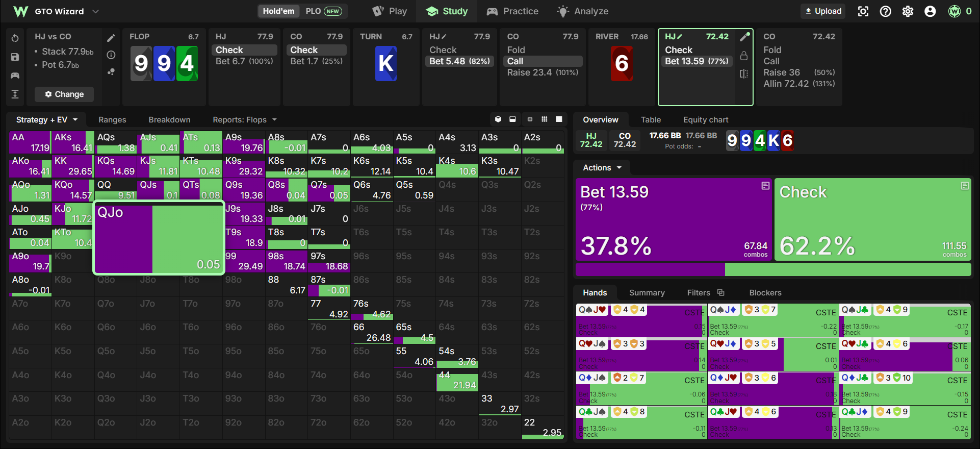Click the green segment of the strategy bar
Screen dimensions: 980x449
click(848, 269)
